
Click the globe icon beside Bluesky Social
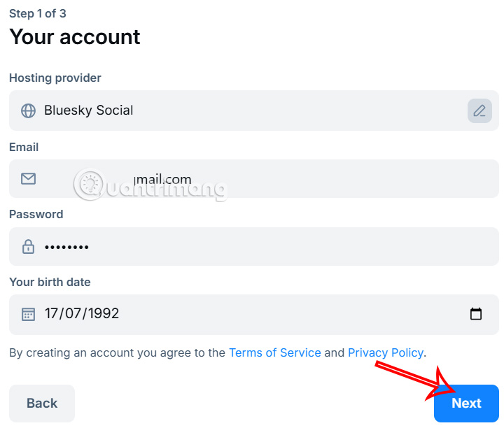point(28,110)
